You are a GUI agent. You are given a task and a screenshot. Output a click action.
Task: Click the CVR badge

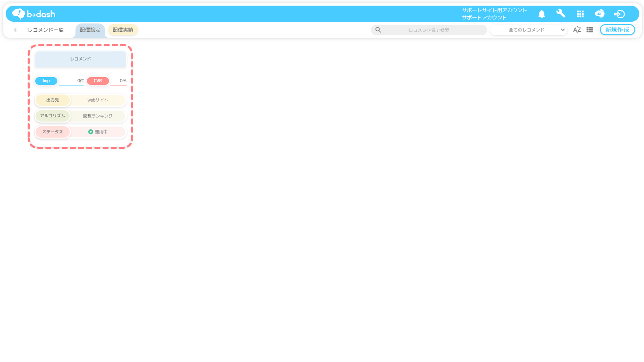tap(98, 81)
